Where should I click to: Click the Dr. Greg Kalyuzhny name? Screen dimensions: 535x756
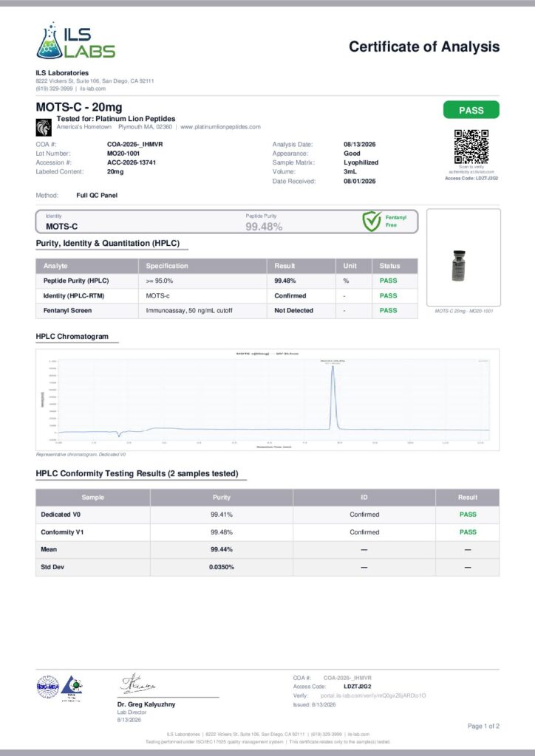146,704
